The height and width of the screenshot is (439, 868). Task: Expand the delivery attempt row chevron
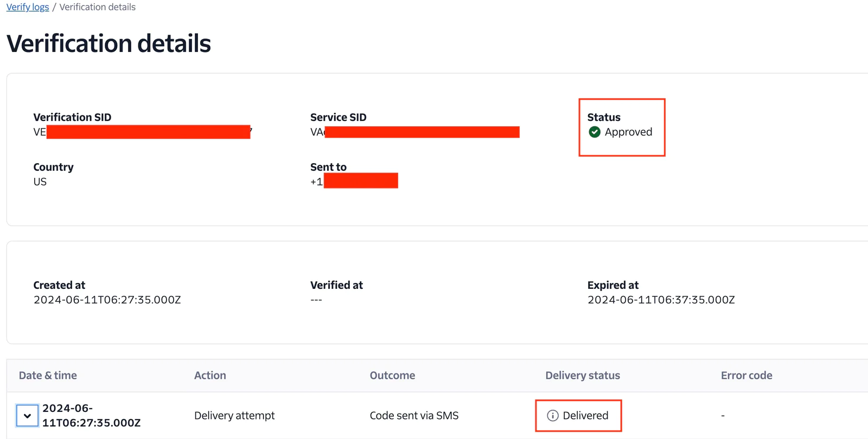pyautogui.click(x=27, y=416)
